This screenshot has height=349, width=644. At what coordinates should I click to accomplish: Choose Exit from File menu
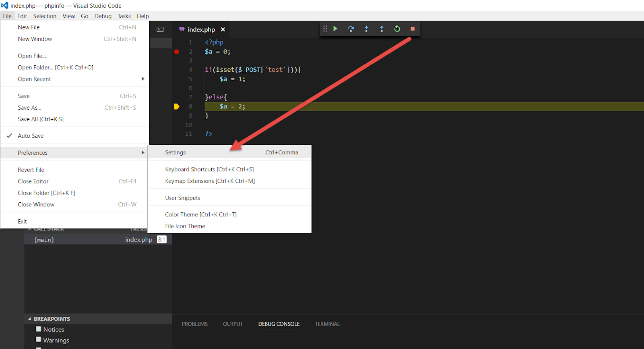tap(75, 222)
